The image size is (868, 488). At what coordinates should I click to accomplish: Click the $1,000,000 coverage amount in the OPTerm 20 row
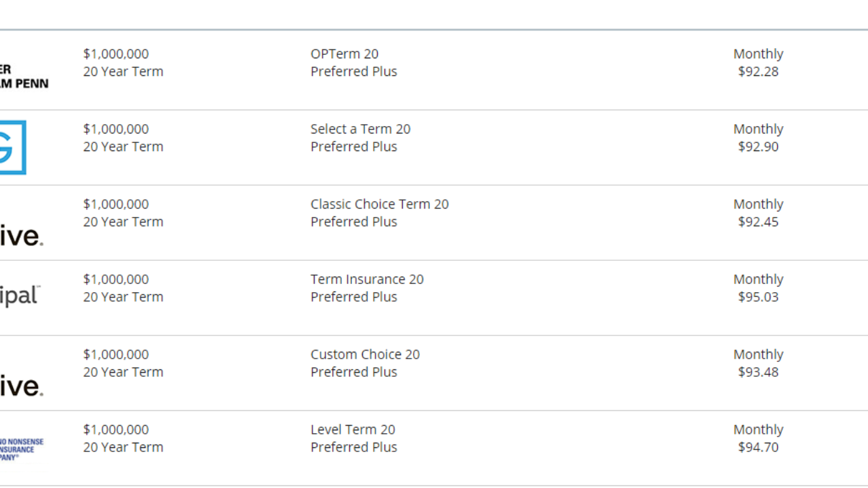(x=116, y=54)
